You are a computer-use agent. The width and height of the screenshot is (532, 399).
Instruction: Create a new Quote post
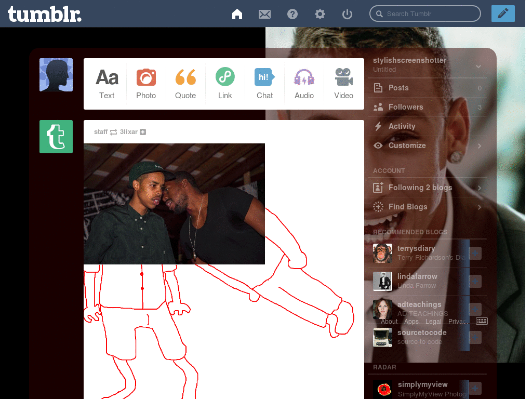pos(185,84)
